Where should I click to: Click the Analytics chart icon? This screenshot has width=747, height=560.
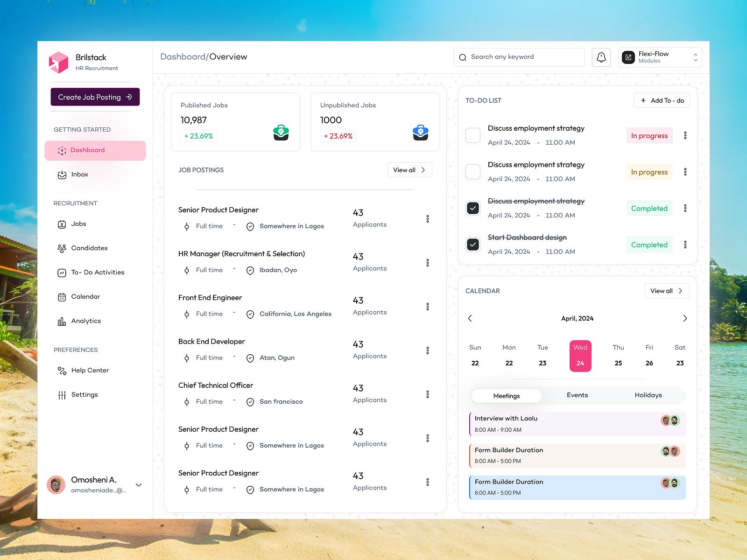click(62, 321)
